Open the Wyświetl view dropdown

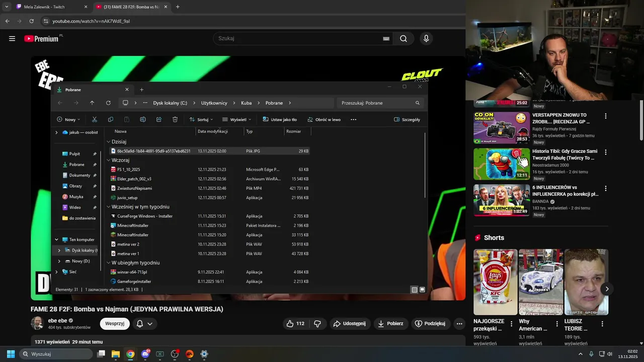pos(236,120)
